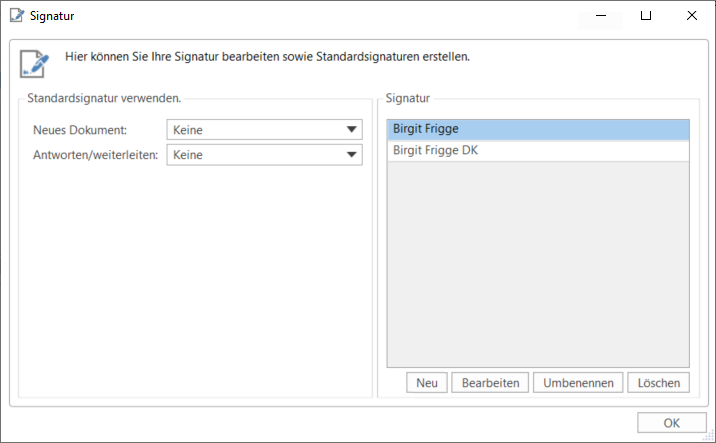Click the Signatur title bar text
The width and height of the screenshot is (716, 443).
pos(52,16)
